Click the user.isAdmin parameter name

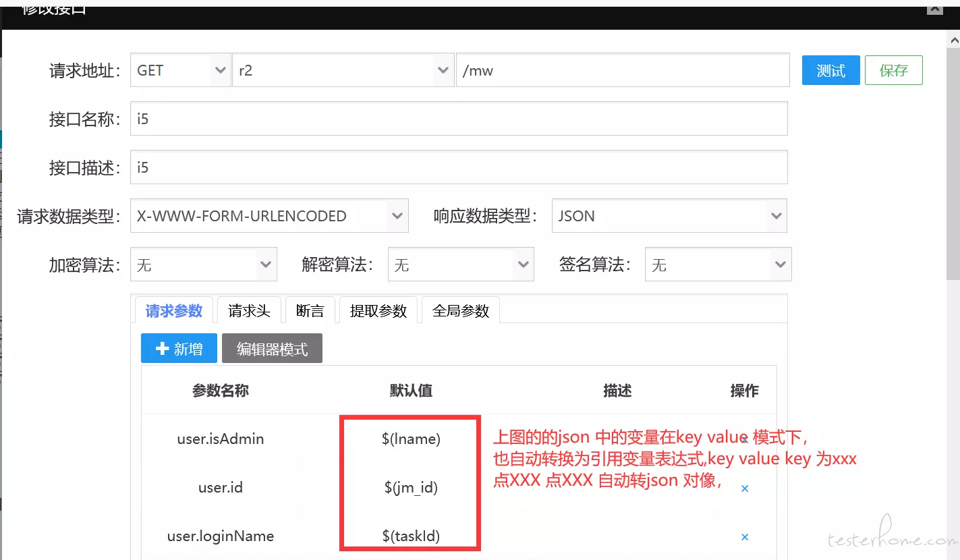(221, 439)
